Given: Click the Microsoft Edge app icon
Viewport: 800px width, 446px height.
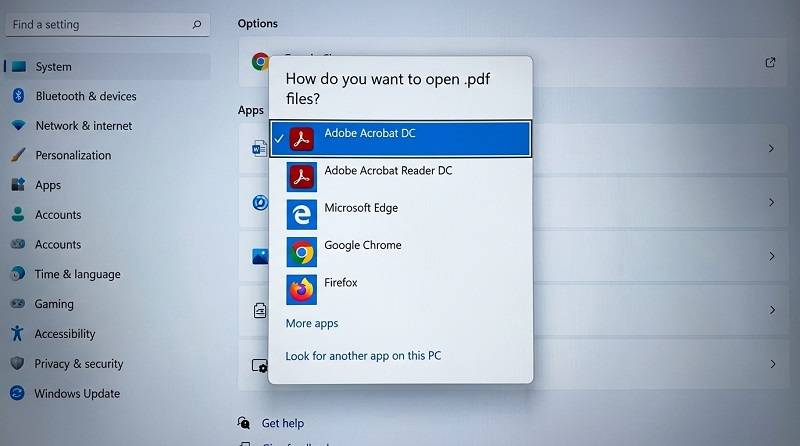Looking at the screenshot, I should pos(302,214).
